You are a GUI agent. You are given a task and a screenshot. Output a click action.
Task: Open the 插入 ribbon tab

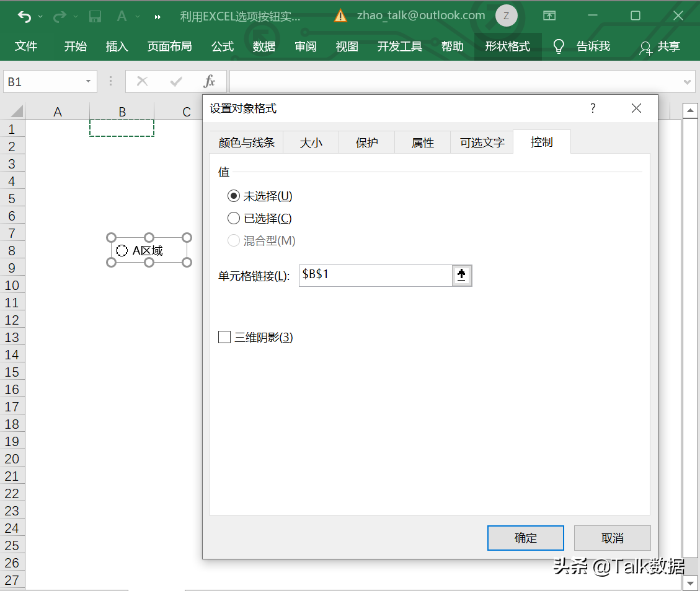pos(117,46)
